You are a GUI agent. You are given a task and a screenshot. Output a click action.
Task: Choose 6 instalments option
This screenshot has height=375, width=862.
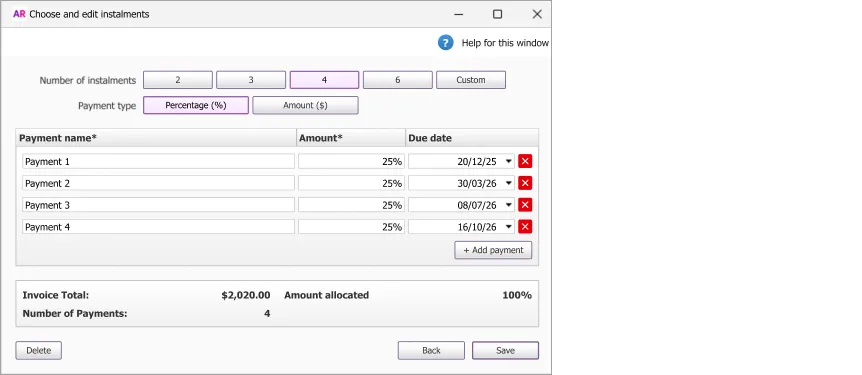tap(397, 80)
